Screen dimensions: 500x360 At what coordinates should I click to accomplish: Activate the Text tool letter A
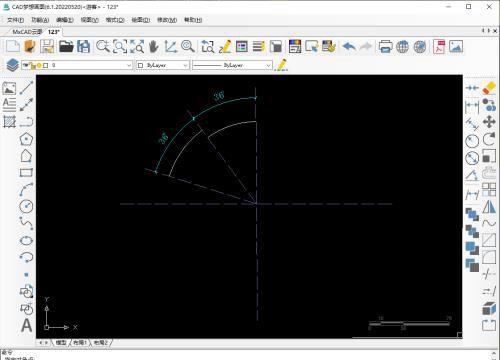tap(27, 325)
